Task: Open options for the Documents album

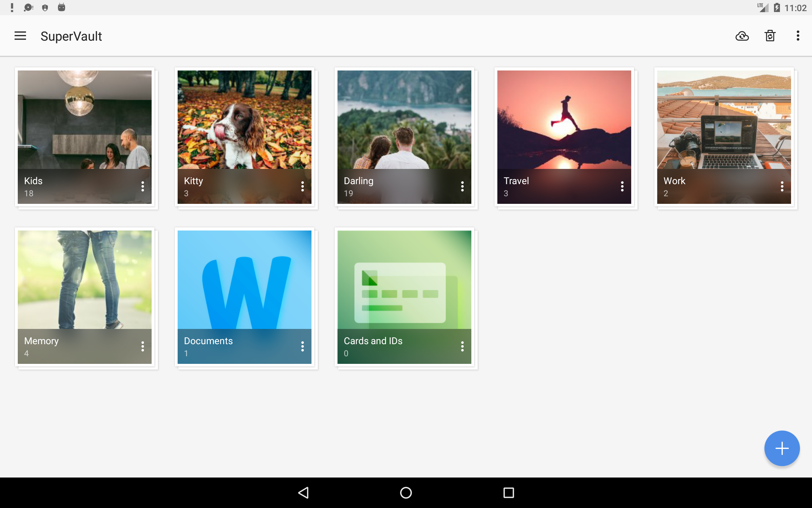Action: 302,346
